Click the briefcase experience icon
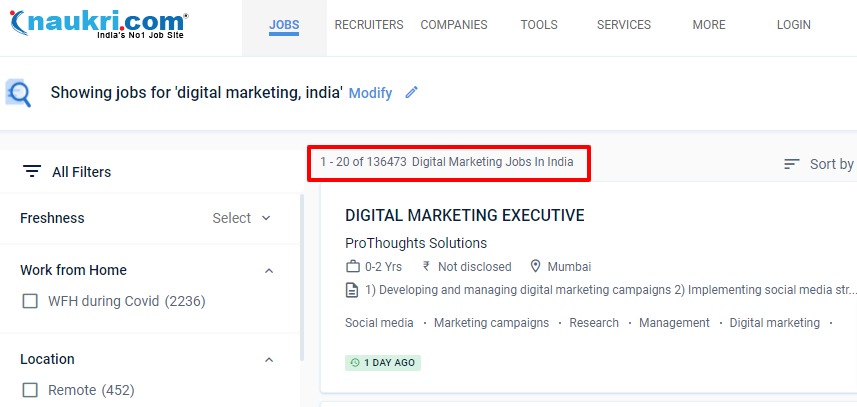This screenshot has width=857, height=407. pos(352,267)
